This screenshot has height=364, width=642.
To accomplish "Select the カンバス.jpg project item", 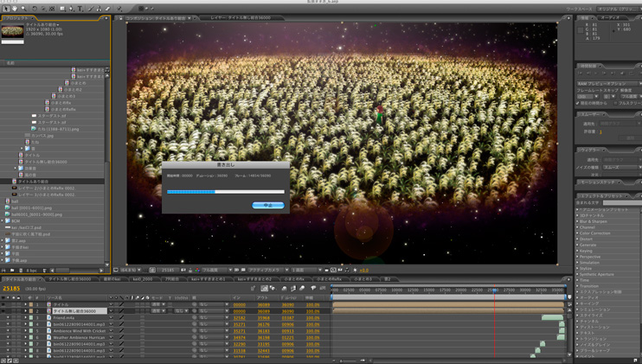I will click(x=42, y=136).
